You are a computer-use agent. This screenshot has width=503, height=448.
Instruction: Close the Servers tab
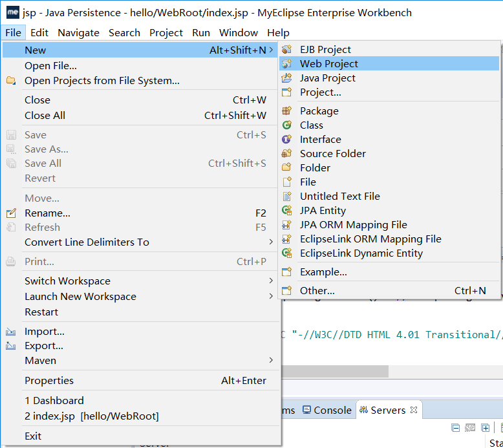414,411
